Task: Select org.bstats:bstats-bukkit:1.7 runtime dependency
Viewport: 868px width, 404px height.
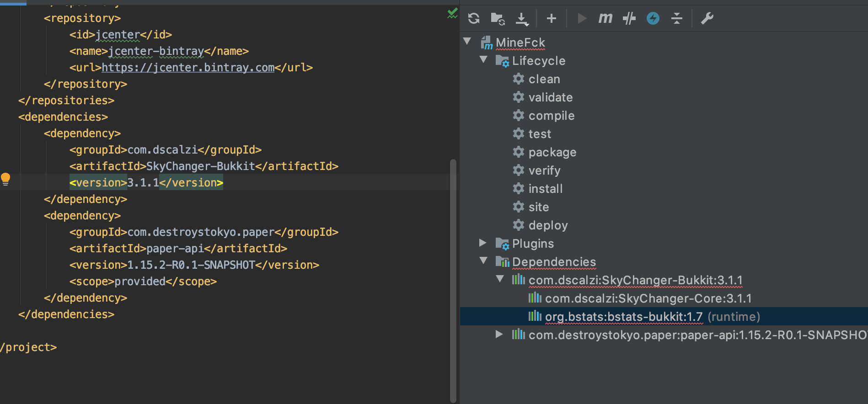Action: coord(653,317)
